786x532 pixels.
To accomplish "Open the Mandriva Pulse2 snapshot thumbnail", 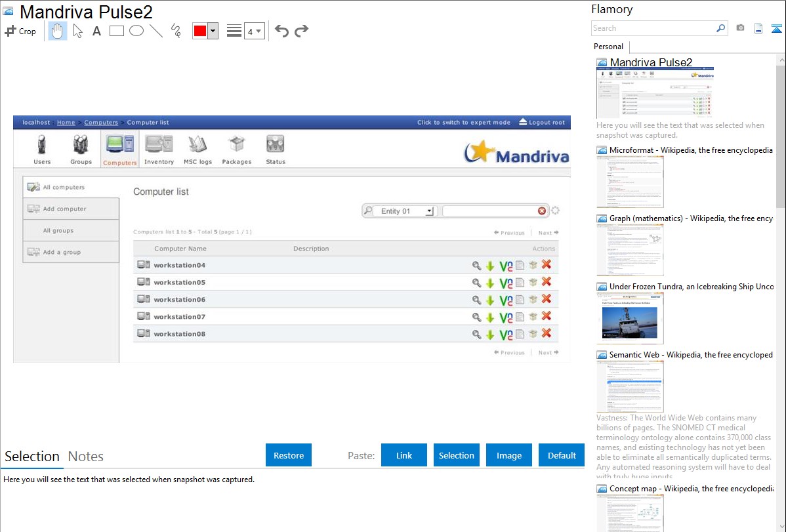I will pos(655,93).
